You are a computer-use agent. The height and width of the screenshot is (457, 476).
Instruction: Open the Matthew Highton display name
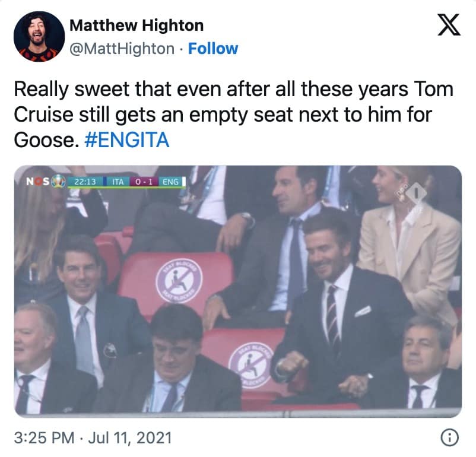(x=137, y=26)
